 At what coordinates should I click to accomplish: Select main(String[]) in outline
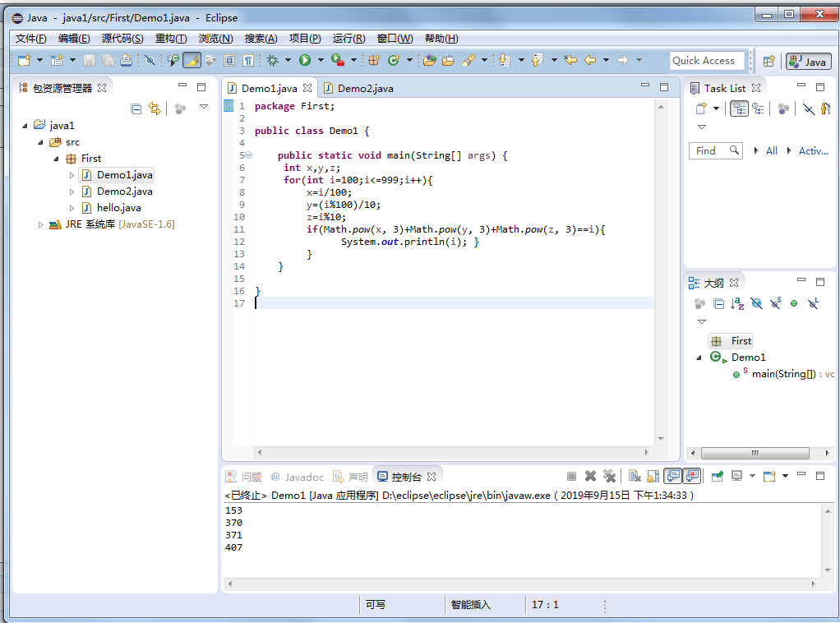(783, 374)
